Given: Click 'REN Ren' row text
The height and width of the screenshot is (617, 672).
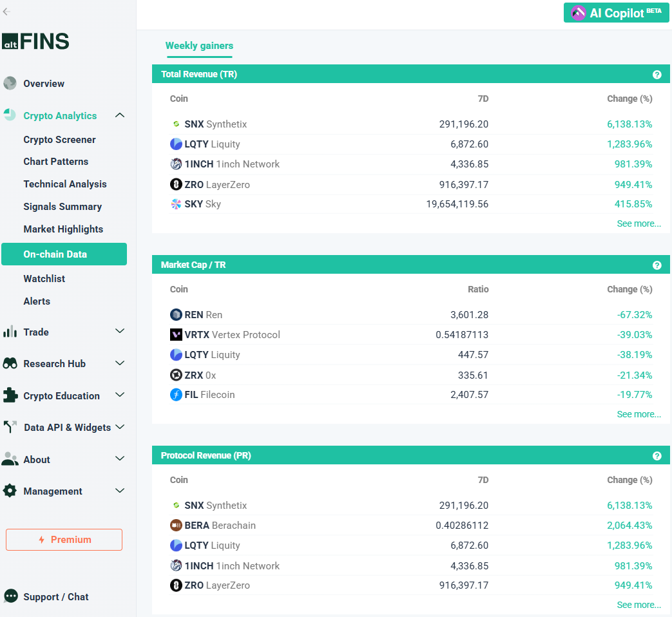Looking at the screenshot, I should click(x=203, y=315).
